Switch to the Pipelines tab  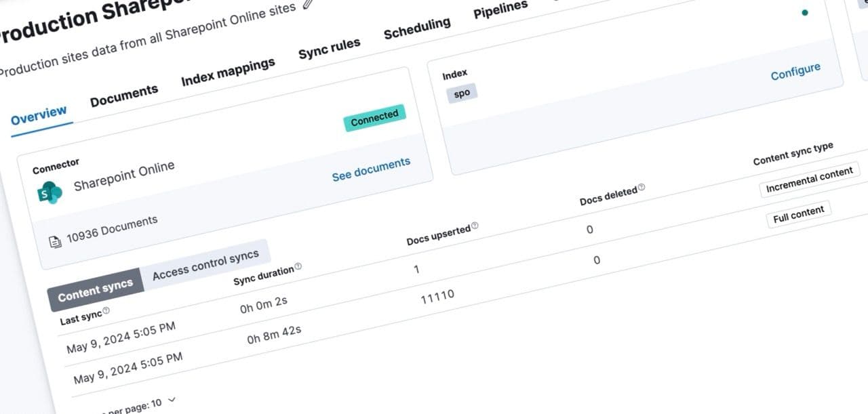(500, 8)
